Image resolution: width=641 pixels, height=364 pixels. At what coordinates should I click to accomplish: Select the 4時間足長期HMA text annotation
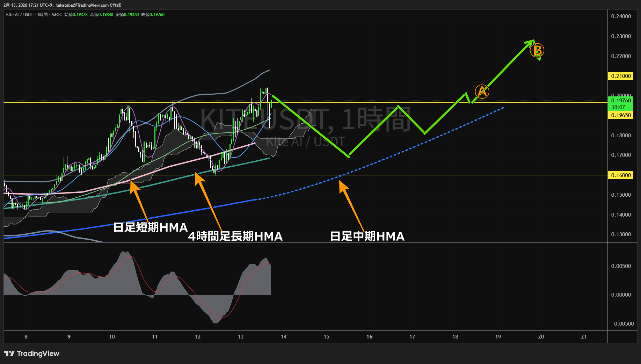click(235, 236)
